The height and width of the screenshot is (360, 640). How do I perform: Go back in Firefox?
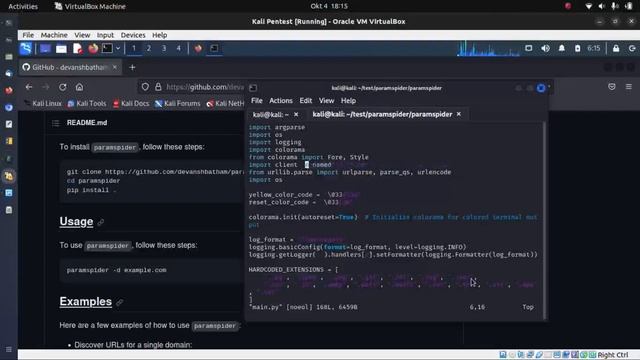pyautogui.click(x=29, y=87)
